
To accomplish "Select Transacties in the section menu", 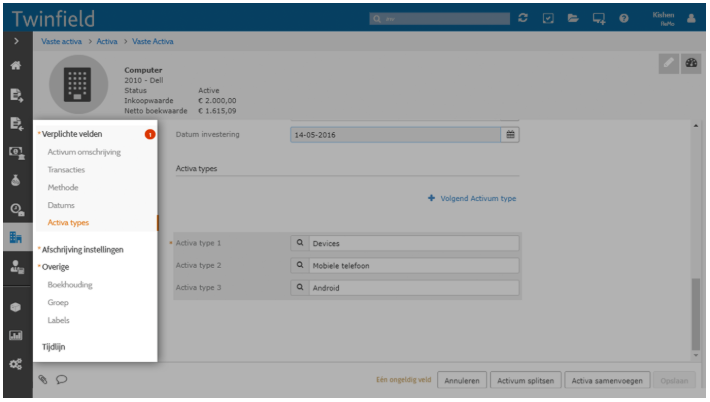I will [66, 170].
